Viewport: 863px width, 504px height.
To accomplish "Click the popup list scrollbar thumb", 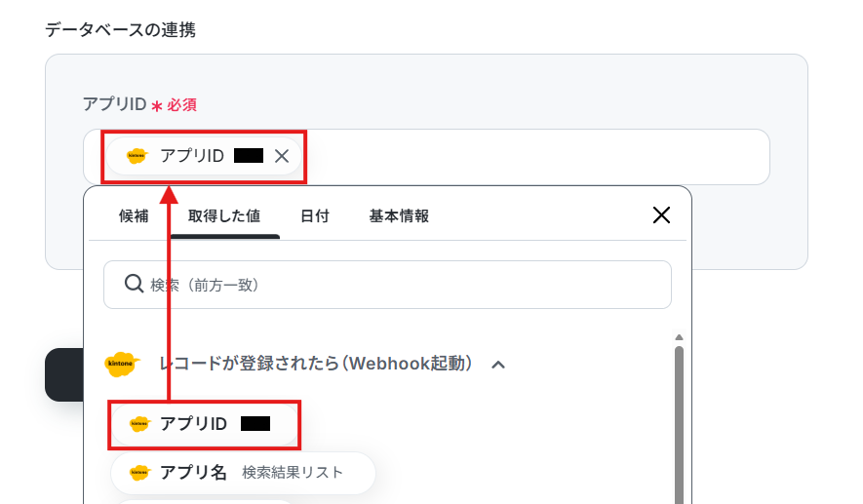I will click(x=679, y=424).
